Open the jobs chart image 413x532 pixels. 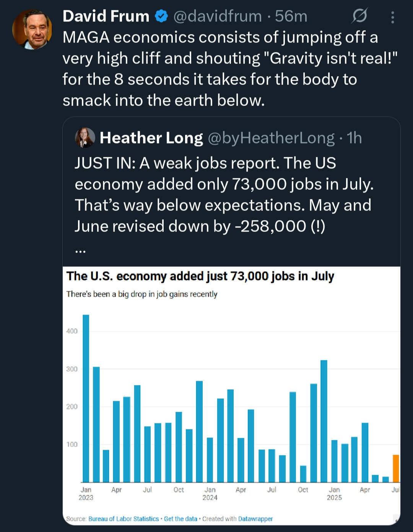pos(231,395)
